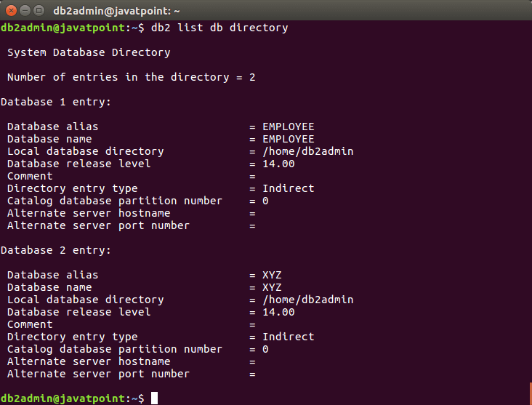532x405 pixels.
Task: Place cursor at the bottom command prompt
Action: coord(154,398)
